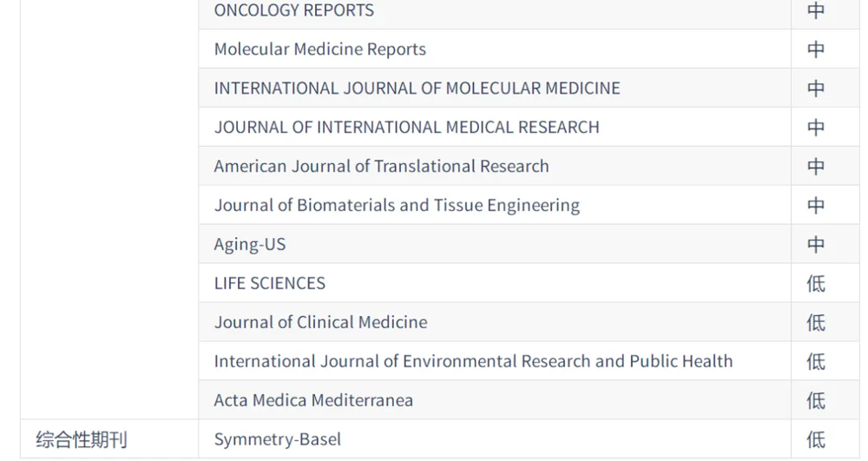The width and height of the screenshot is (868, 461).
Task: Select Journal of Biomaterials and Tissue Engineering
Action: tap(397, 206)
